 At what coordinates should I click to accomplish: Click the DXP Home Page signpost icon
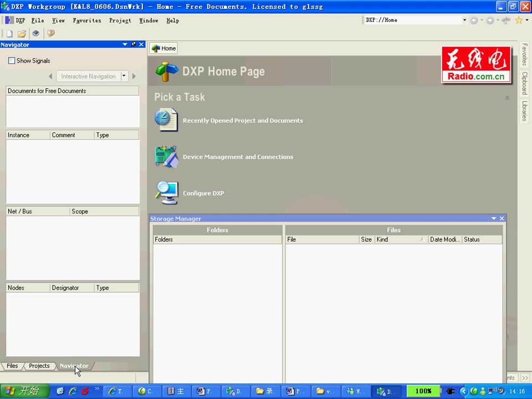point(167,71)
